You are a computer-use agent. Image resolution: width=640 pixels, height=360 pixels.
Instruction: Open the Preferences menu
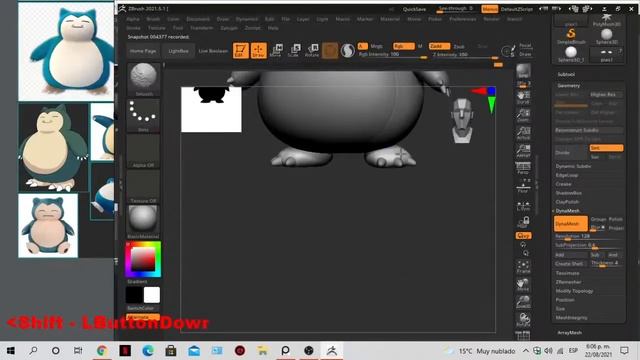462,19
